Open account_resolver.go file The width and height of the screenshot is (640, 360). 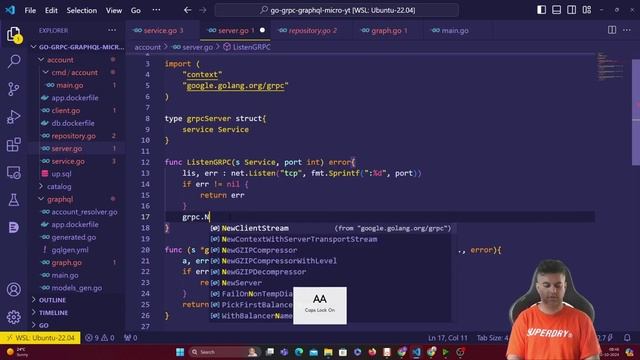point(78,212)
